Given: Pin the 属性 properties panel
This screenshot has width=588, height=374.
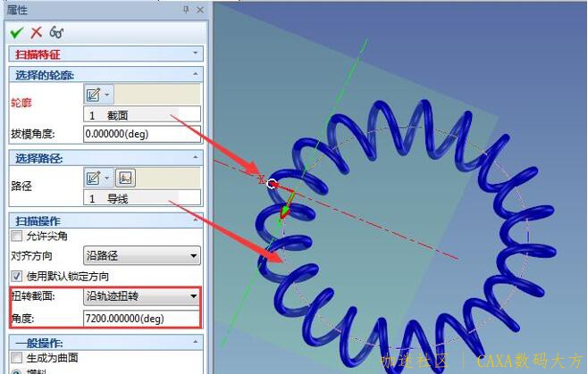Looking at the screenshot, I should pos(186,10).
